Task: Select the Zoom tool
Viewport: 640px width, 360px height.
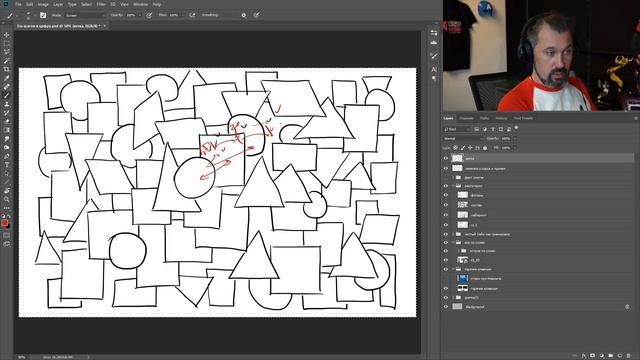Action: click(7, 199)
